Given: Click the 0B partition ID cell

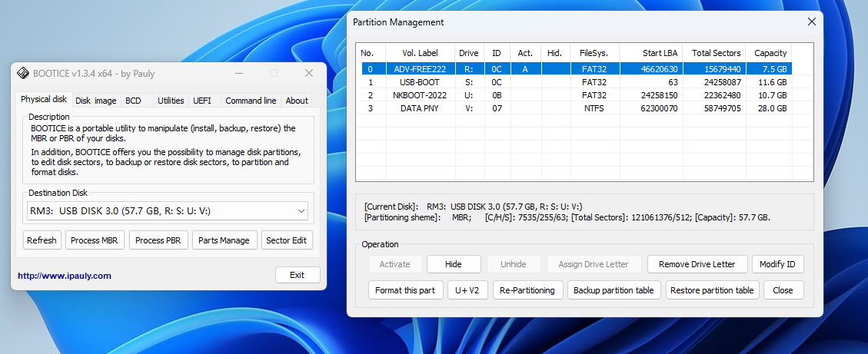Looking at the screenshot, I should [497, 95].
